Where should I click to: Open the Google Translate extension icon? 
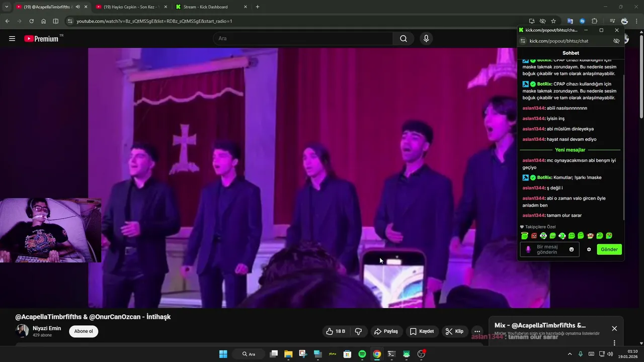570,21
